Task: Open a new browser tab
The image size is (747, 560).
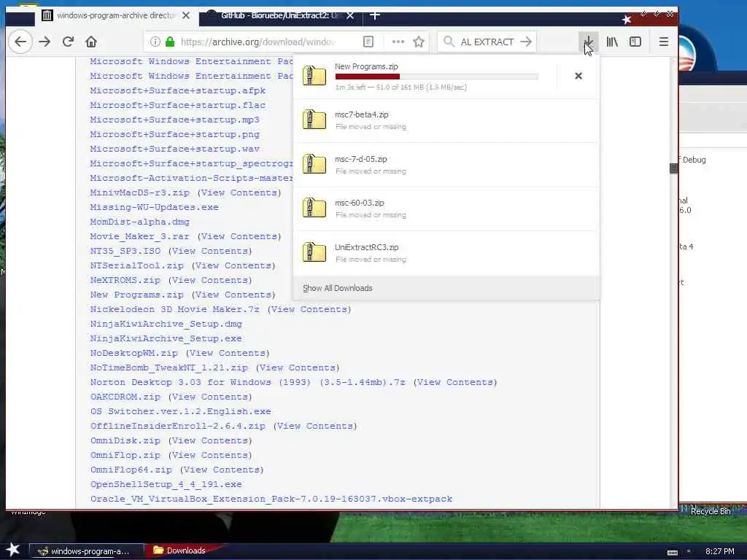Action: click(x=375, y=16)
